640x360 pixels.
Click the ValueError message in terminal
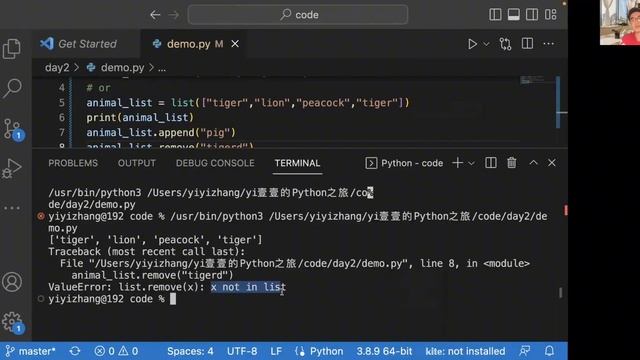click(x=167, y=287)
